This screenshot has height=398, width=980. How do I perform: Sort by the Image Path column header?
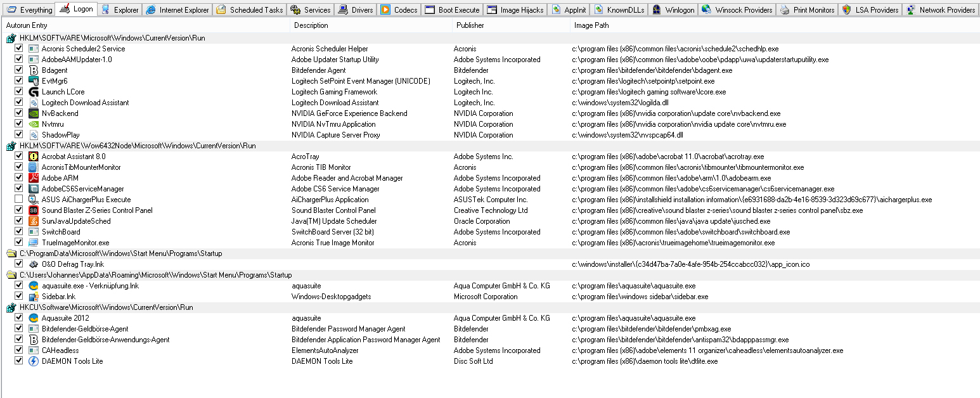point(591,25)
